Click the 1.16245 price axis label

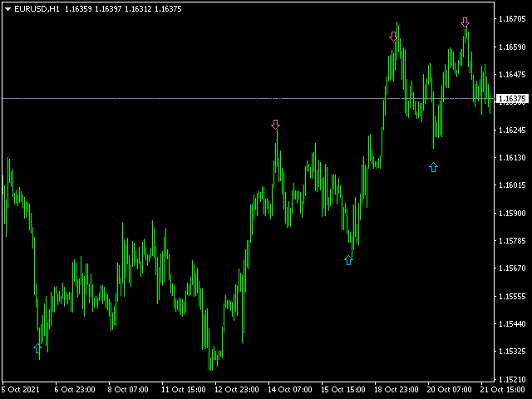[512, 131]
